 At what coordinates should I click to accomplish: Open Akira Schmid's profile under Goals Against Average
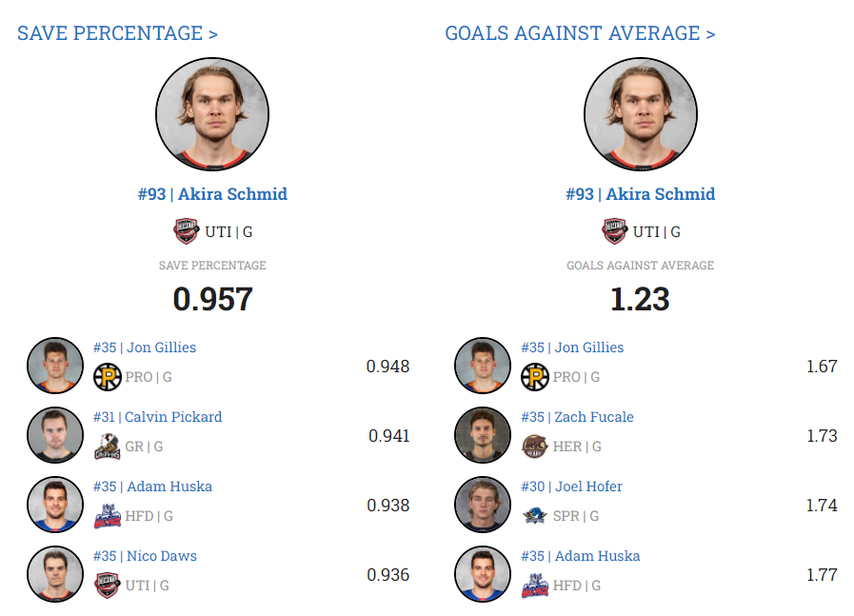(640, 194)
